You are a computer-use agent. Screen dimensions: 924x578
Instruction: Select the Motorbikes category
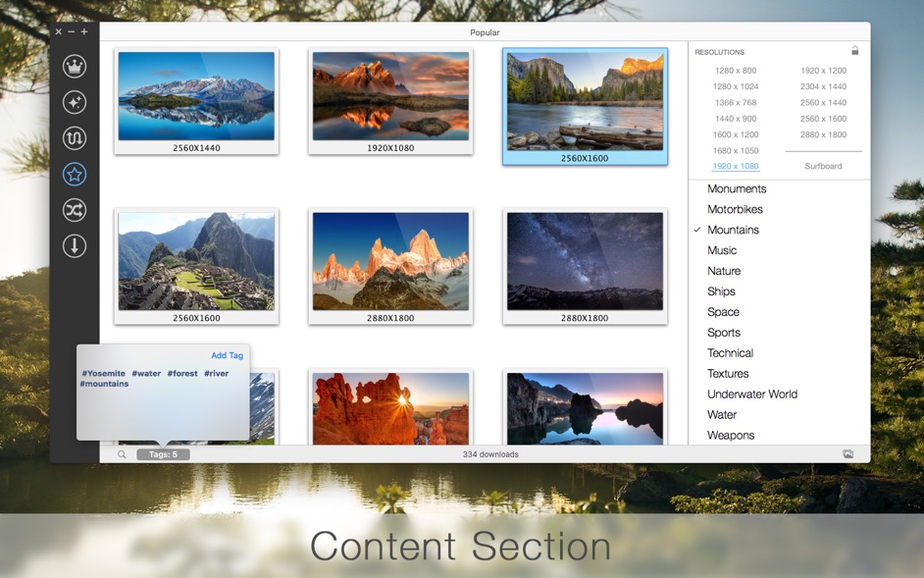click(735, 209)
